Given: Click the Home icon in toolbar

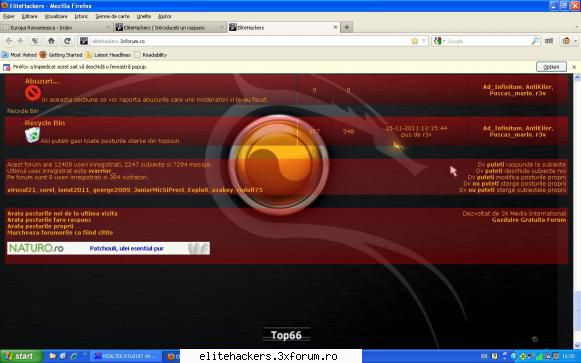Looking at the screenshot, I should pyautogui.click(x=51, y=41).
